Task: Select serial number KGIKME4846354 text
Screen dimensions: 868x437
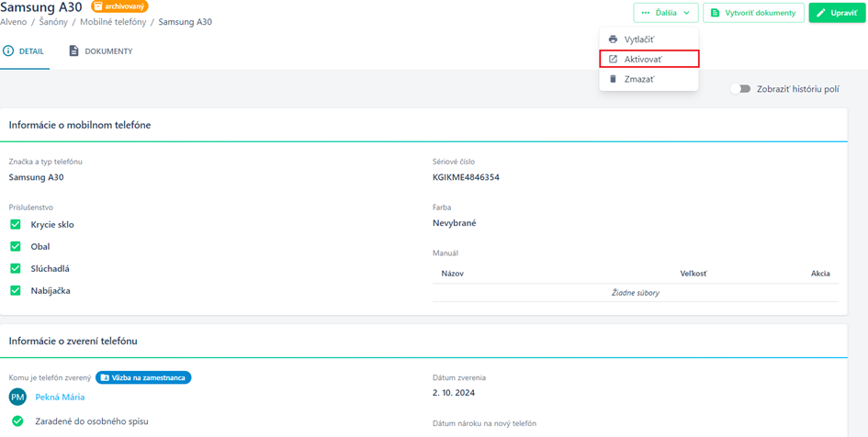Action: click(466, 177)
